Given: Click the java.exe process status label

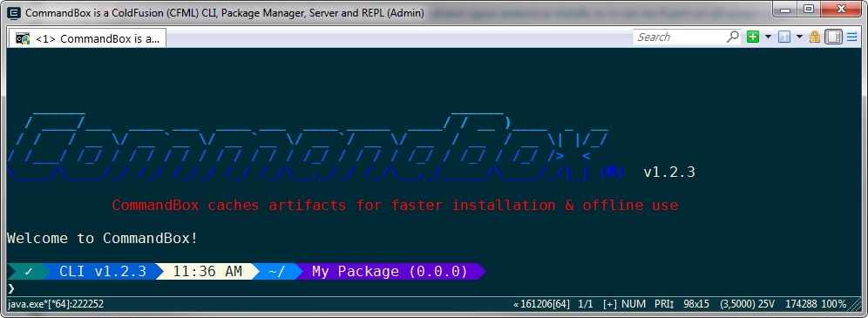Looking at the screenshot, I should tap(56, 303).
